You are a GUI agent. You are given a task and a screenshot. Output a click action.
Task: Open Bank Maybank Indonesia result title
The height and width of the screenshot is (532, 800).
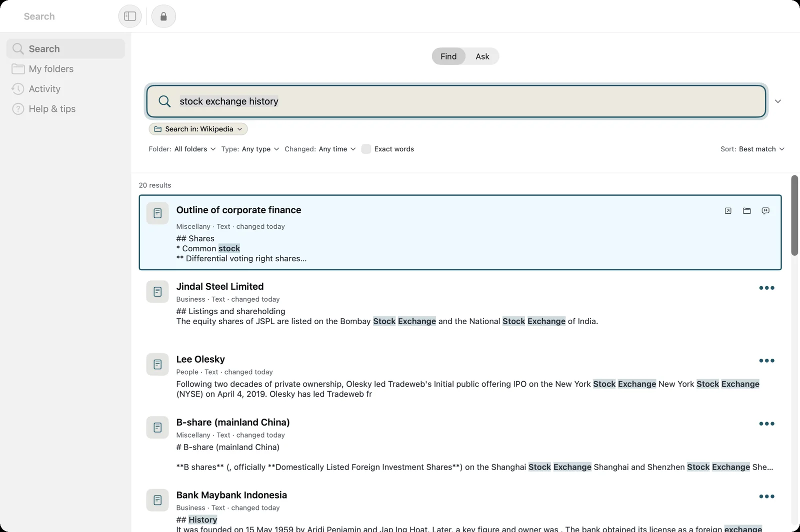pos(231,495)
